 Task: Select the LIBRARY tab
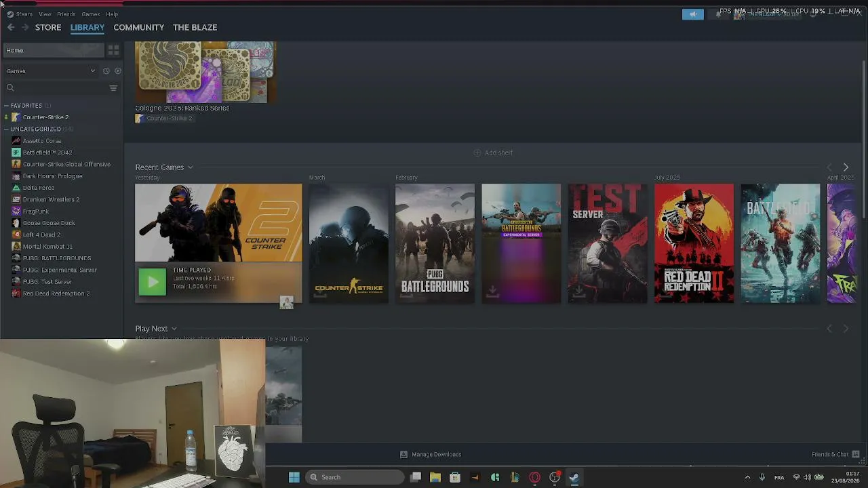(87, 27)
